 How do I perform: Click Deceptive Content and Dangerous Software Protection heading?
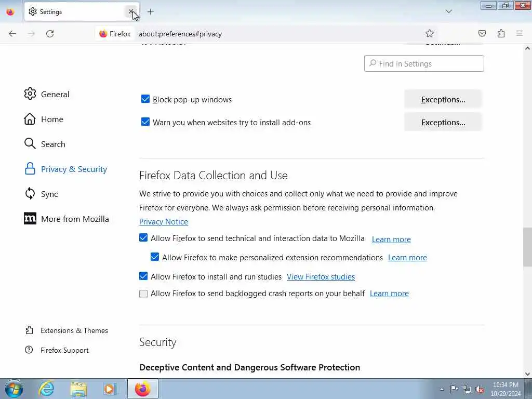(249, 367)
